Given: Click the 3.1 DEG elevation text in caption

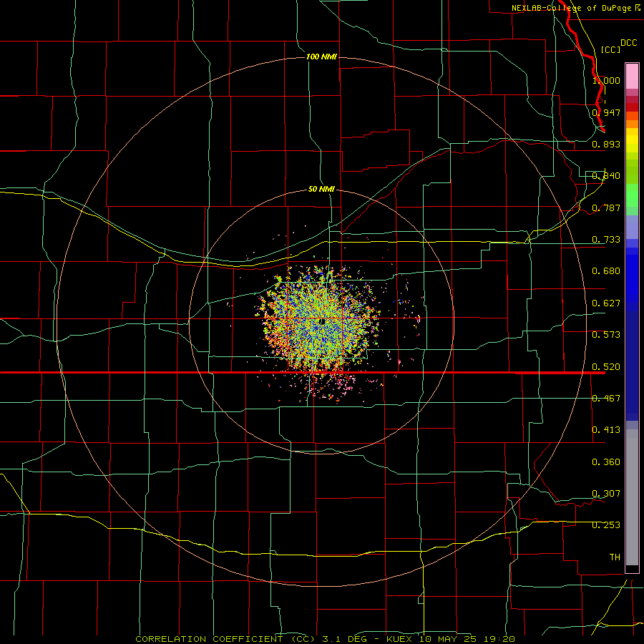Looking at the screenshot, I should coord(343,639).
